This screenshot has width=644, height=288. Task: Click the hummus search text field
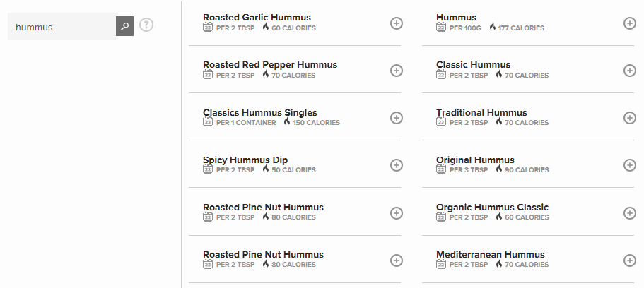tap(62, 26)
